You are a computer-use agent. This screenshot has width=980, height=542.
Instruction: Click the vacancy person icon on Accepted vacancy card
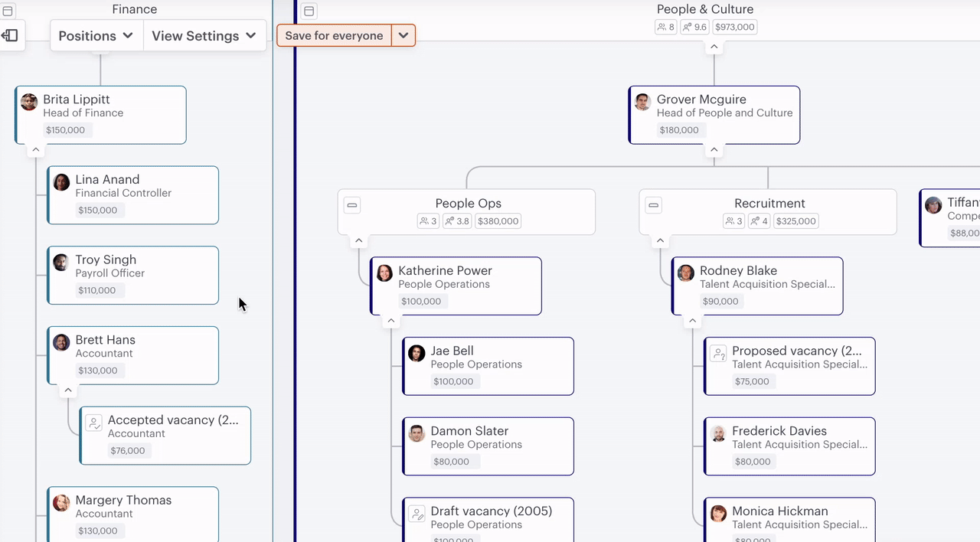click(93, 422)
